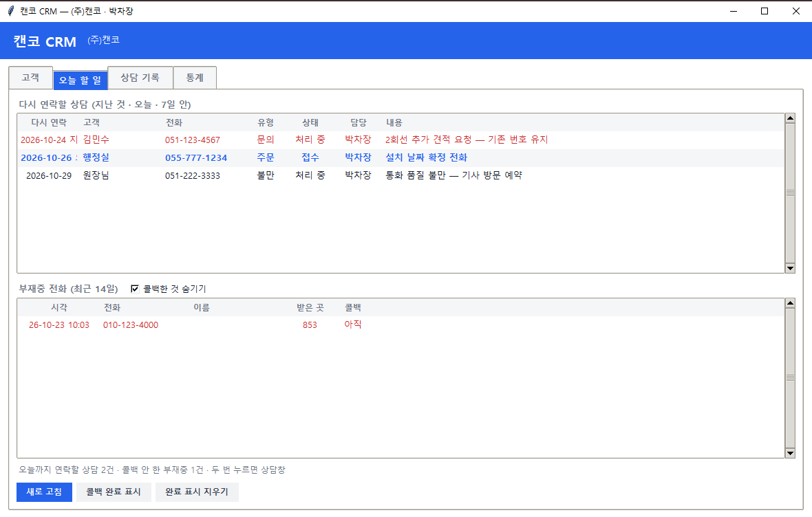Click the 설치 날짜 확정 전화 note
This screenshot has height=517, width=812.
click(426, 158)
